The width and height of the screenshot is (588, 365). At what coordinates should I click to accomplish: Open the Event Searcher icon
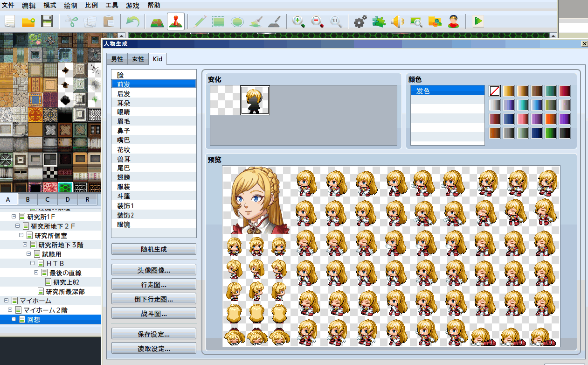416,21
